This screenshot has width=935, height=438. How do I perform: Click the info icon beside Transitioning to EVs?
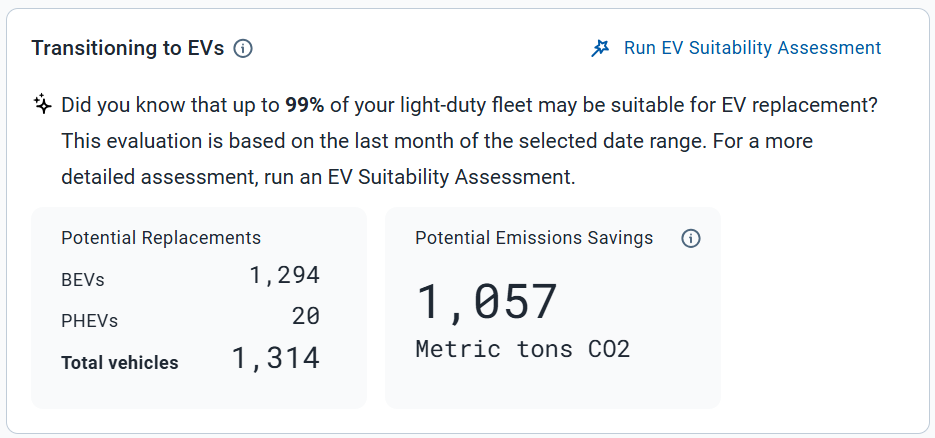(x=243, y=48)
